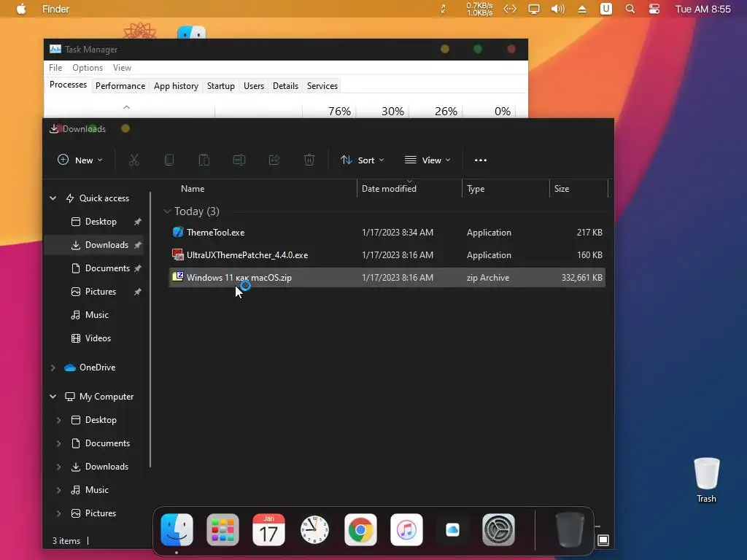Expand Documents under My Computer
747x560 pixels.
pyautogui.click(x=58, y=443)
